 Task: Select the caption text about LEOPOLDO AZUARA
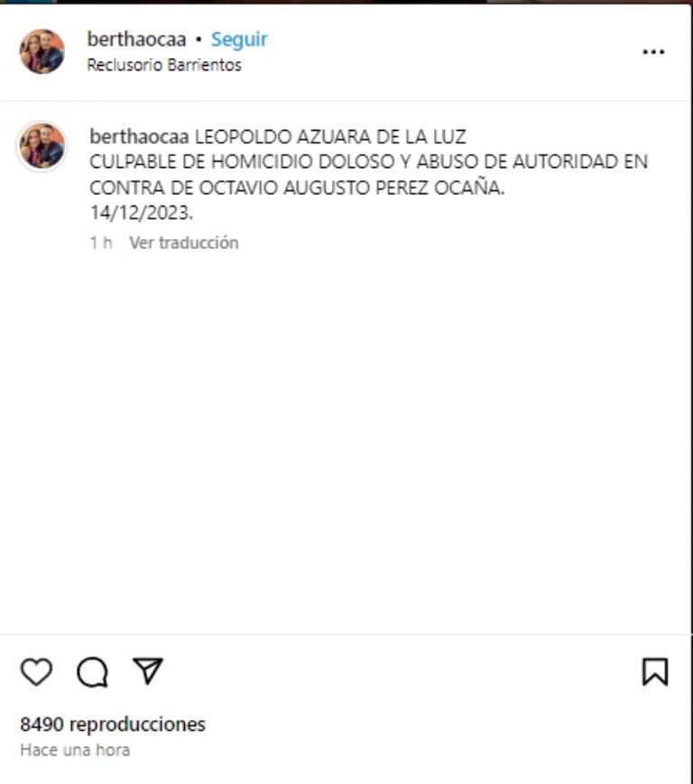tap(368, 174)
